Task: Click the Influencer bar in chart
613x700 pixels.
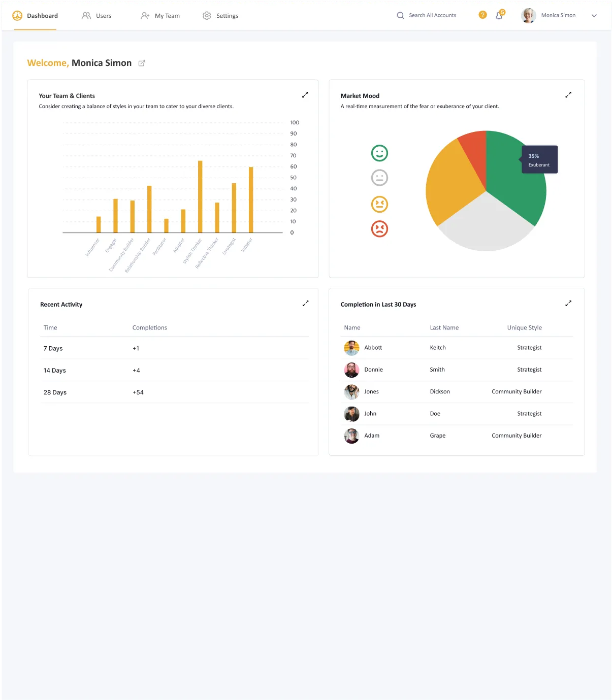Action: (99, 224)
